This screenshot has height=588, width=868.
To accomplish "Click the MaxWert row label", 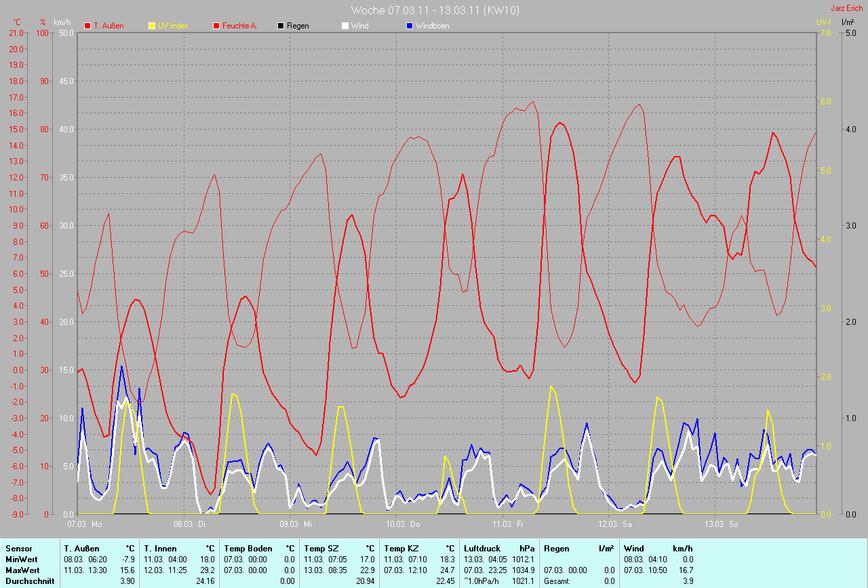I will click(23, 570).
